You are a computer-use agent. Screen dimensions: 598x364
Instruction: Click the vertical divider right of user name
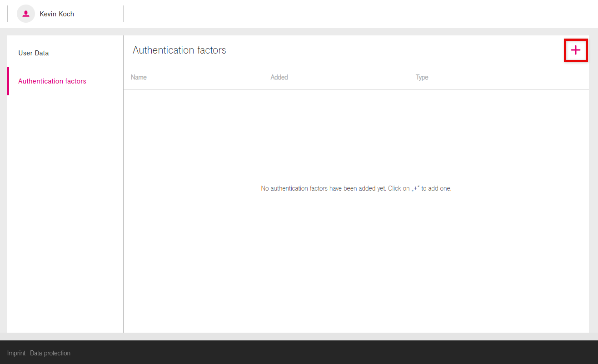tap(123, 14)
